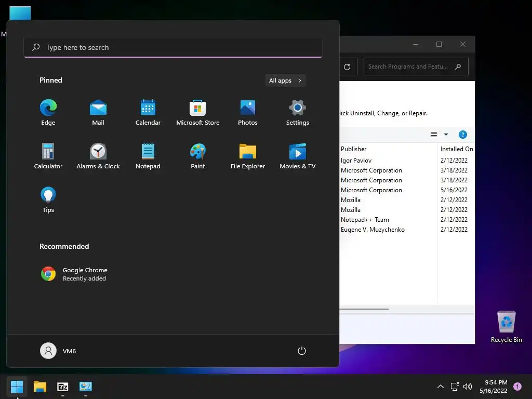Launch Alarms & Clock

tap(98, 156)
